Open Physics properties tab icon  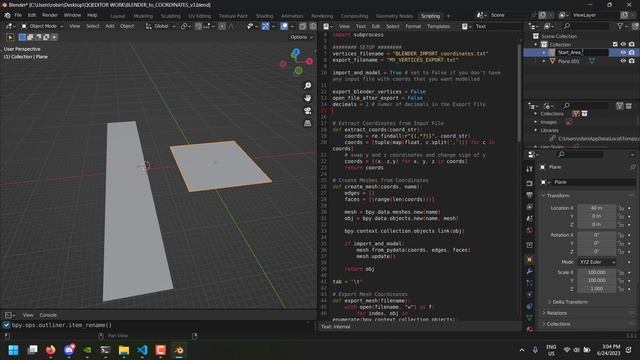point(529,294)
